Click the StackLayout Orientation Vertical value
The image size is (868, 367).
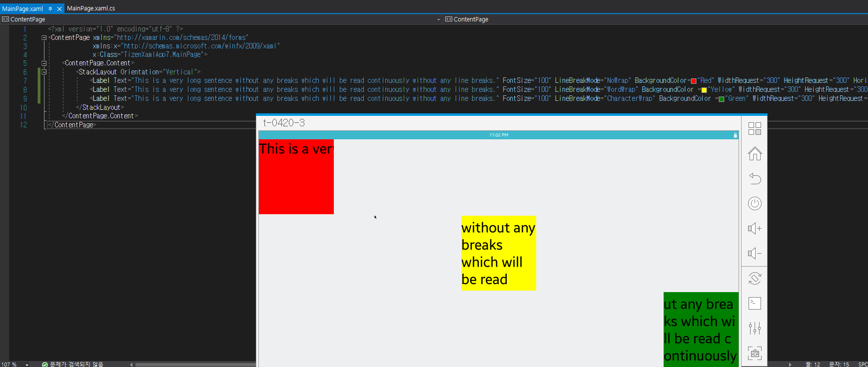179,72
